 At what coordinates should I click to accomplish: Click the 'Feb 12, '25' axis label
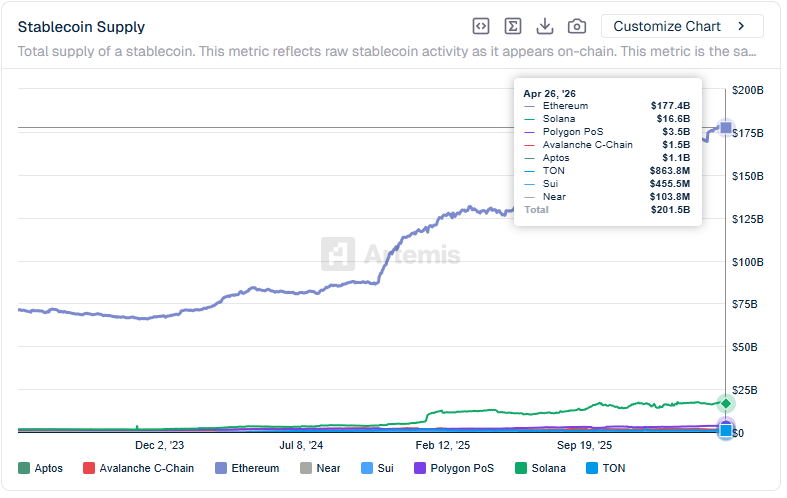pos(443,445)
